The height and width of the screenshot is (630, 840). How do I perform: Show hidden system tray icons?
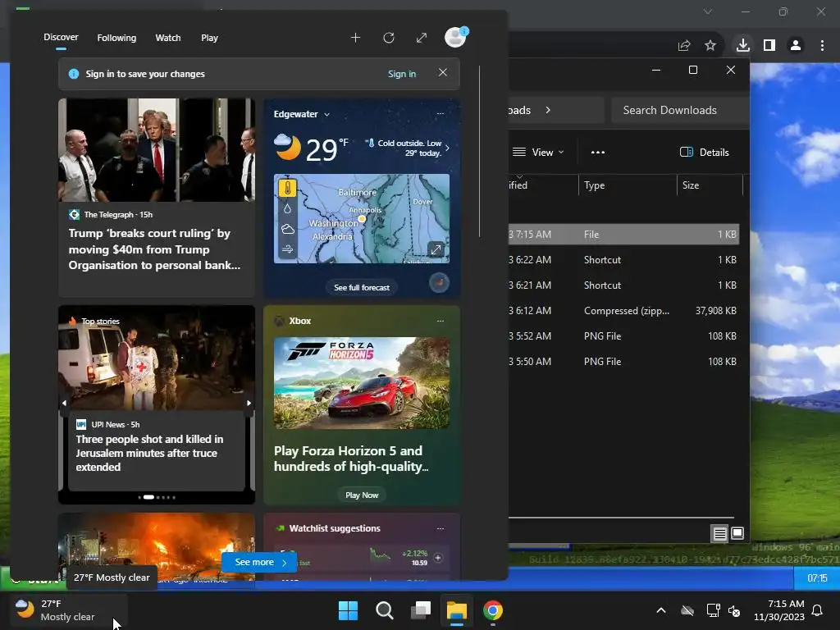click(661, 610)
